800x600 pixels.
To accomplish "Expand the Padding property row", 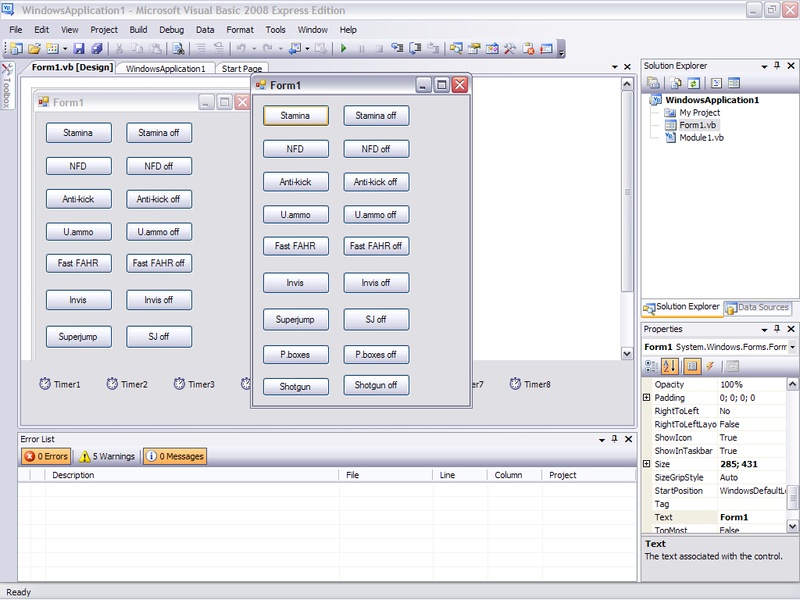I will click(646, 397).
